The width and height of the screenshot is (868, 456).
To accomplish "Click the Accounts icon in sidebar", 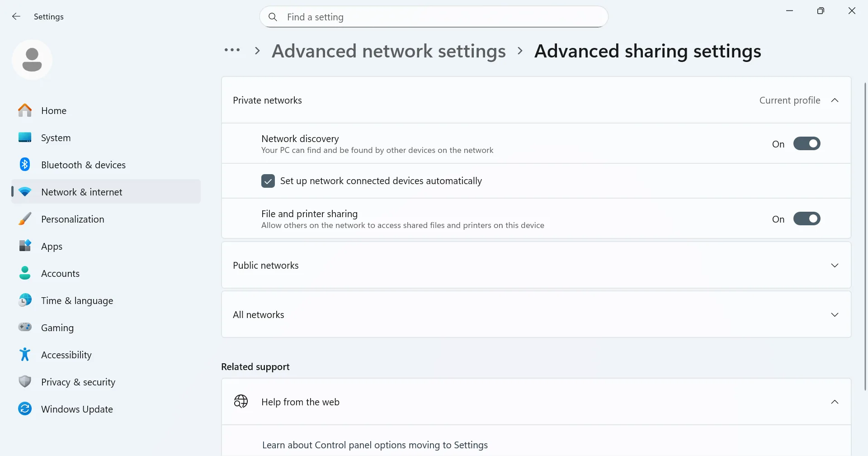I will click(x=25, y=273).
